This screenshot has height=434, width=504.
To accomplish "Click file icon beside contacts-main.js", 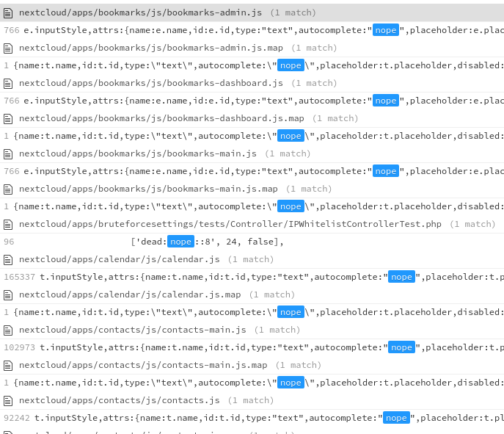I will click(8, 330).
